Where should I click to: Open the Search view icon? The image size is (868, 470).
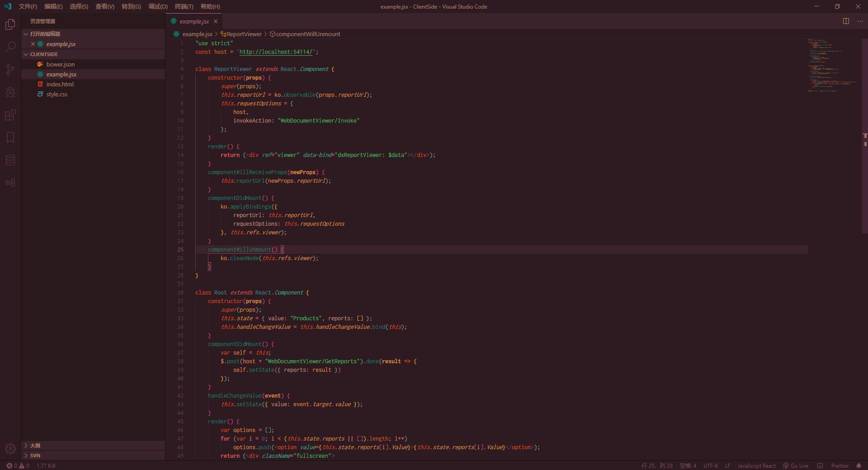10,47
